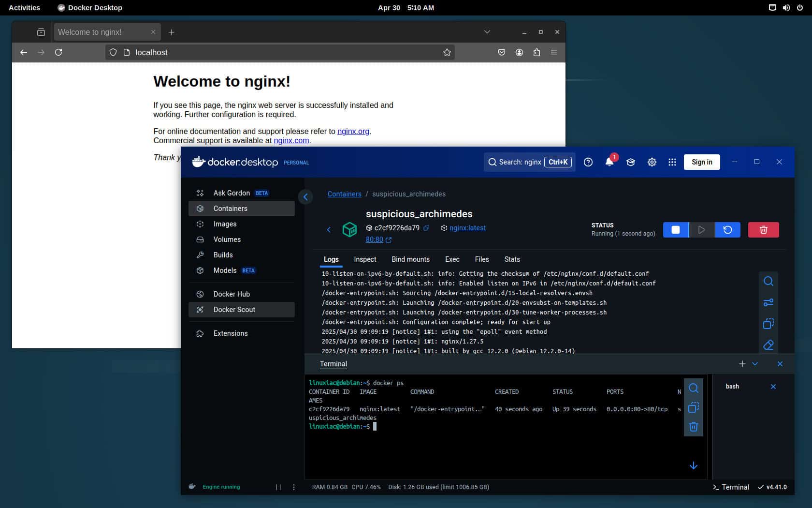812x508 pixels.
Task: Click the Sign in button
Action: tap(702, 162)
